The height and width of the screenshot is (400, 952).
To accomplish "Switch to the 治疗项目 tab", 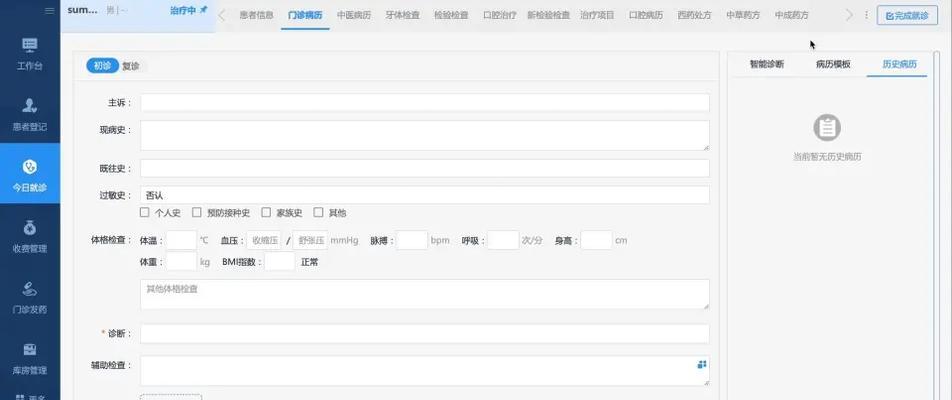I will (x=597, y=16).
